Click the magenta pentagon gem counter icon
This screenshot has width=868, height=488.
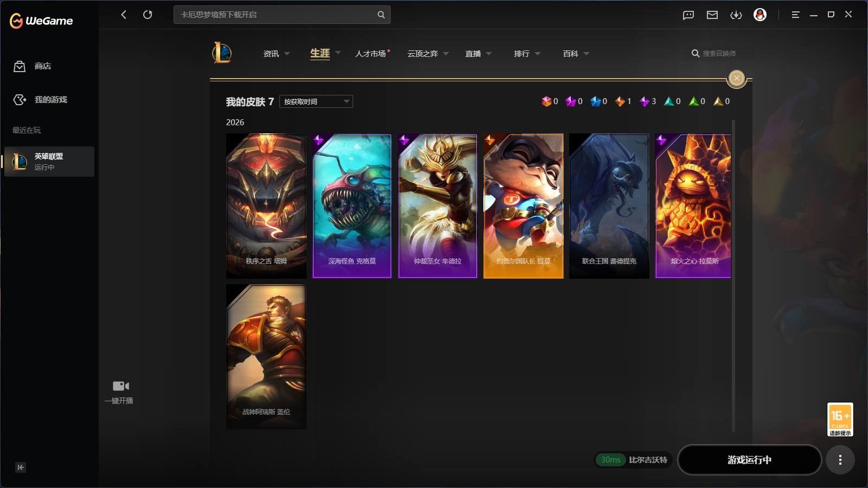pos(571,101)
